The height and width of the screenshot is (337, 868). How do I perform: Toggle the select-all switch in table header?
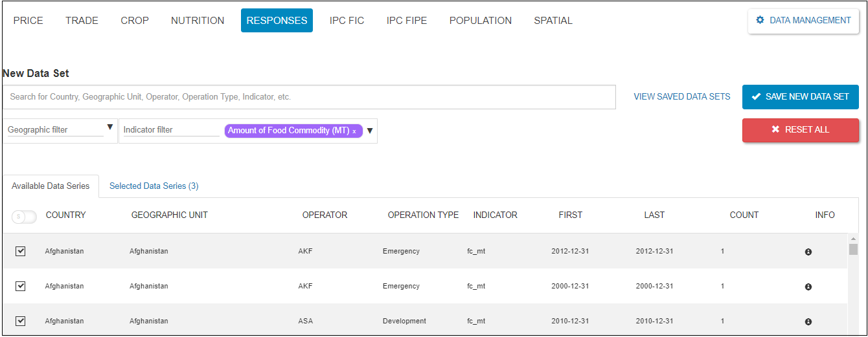pos(24,217)
